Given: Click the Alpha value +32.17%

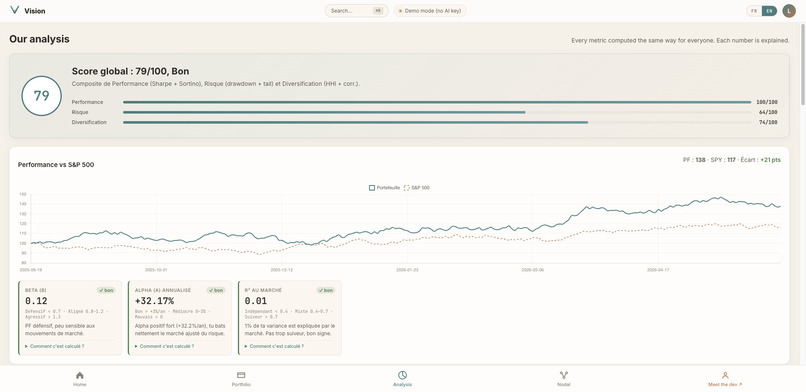Looking at the screenshot, I should (155, 301).
